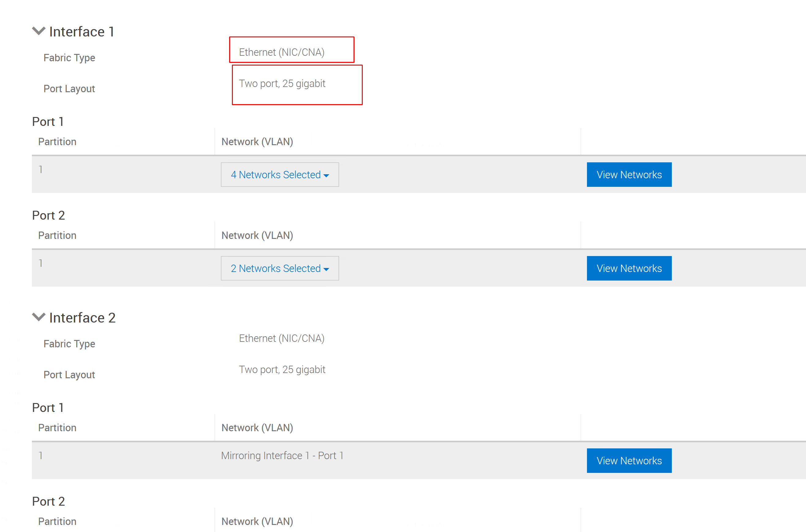Open the 2 Networks Selected dropdown
Viewport: 806px width, 532px height.
pos(280,268)
